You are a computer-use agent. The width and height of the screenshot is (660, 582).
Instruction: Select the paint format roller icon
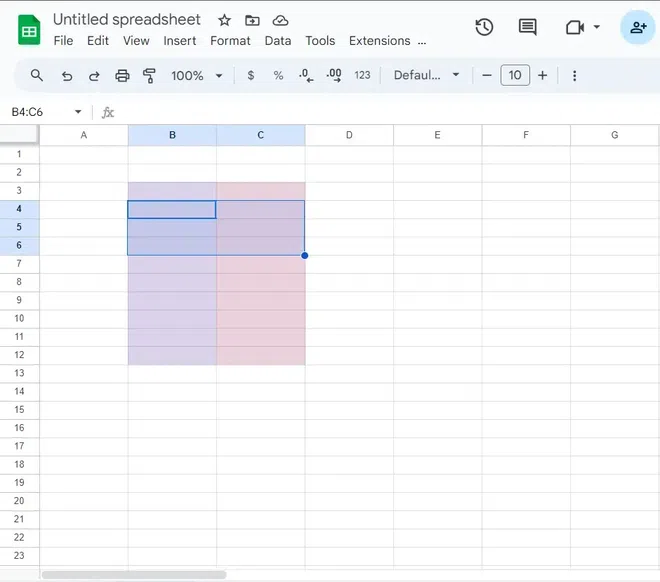(149, 76)
